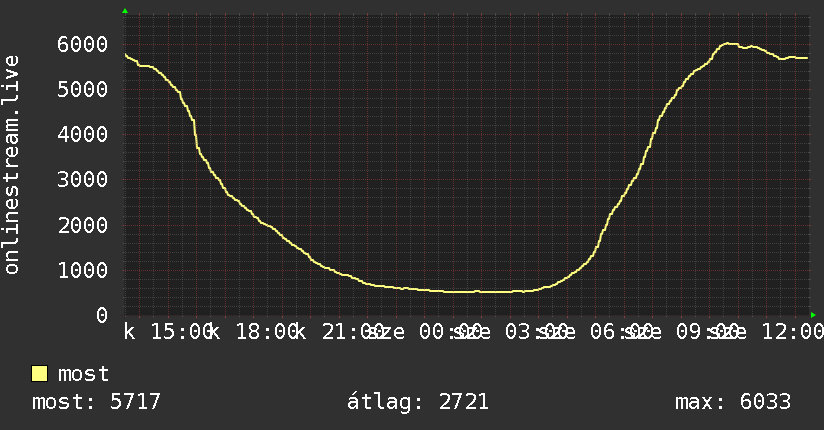824x430 pixels.
Task: Click the 'most' legend label
Action: tap(84, 374)
